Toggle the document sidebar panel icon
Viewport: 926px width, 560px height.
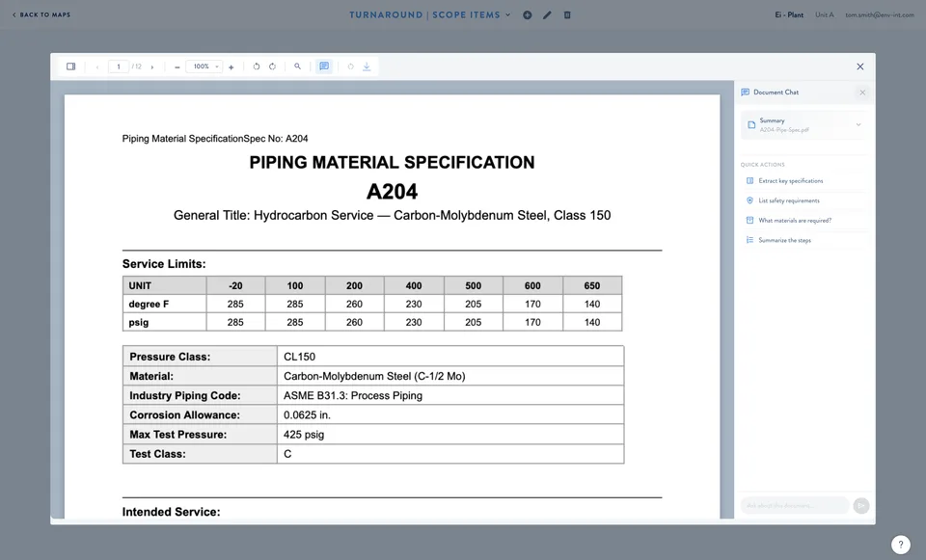70,67
